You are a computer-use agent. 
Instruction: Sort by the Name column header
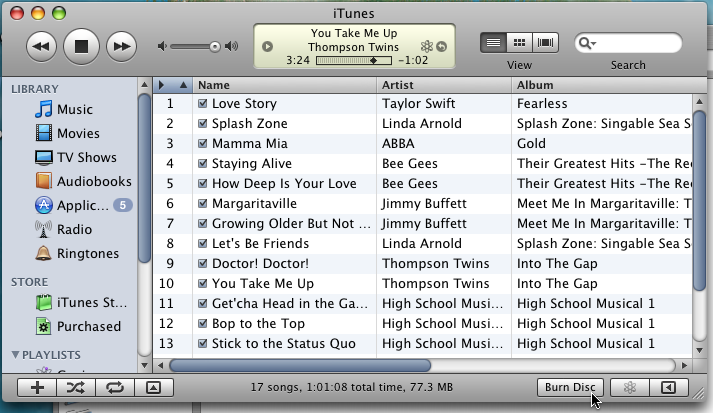[285, 85]
